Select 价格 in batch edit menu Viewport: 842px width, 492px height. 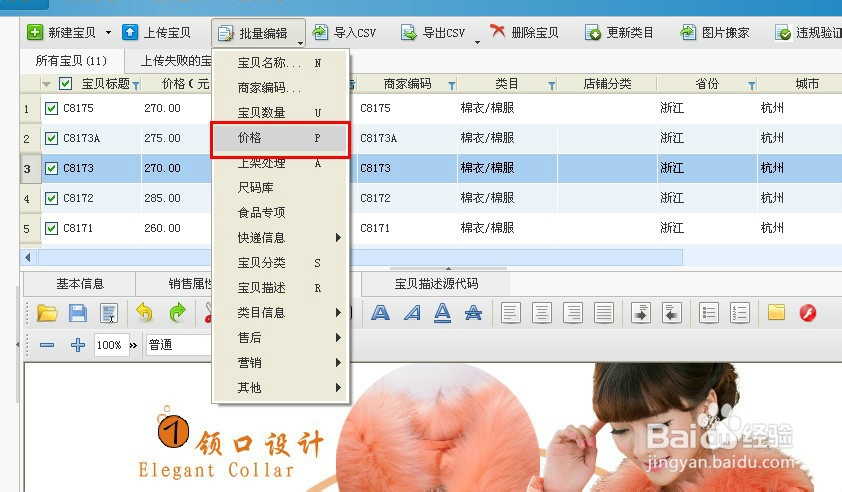[280, 138]
